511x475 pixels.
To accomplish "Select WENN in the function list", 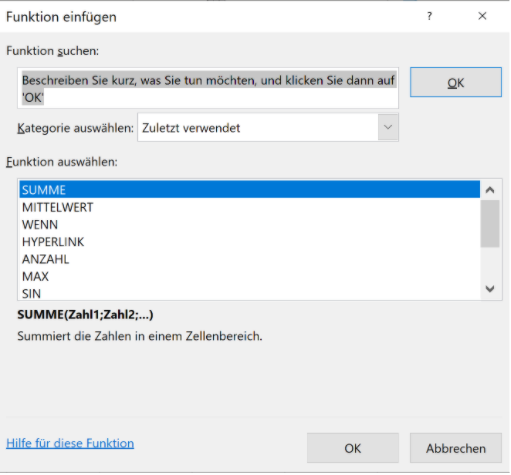I will click(249, 225).
